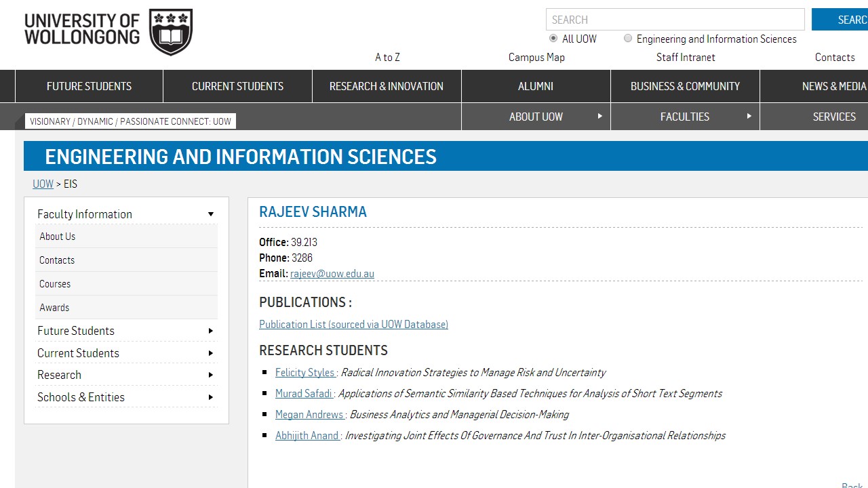Click the Radical Innovation Strategies thesis title

(473, 373)
